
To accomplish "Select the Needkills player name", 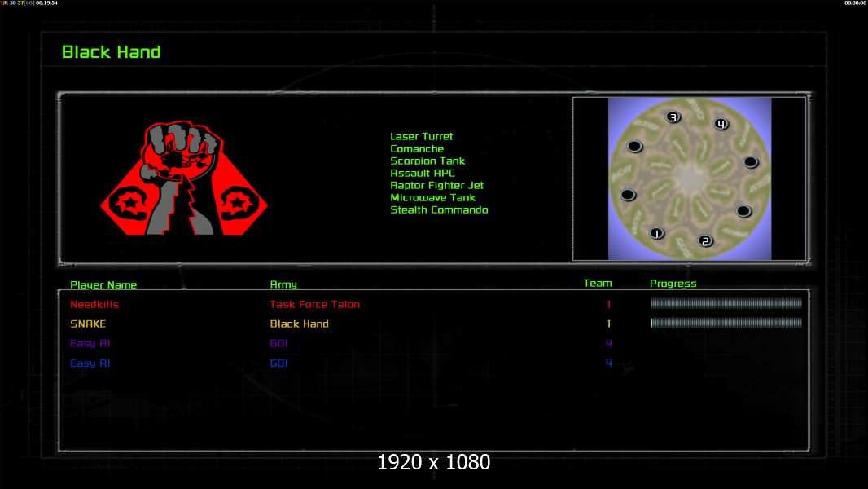I will pyautogui.click(x=94, y=305).
